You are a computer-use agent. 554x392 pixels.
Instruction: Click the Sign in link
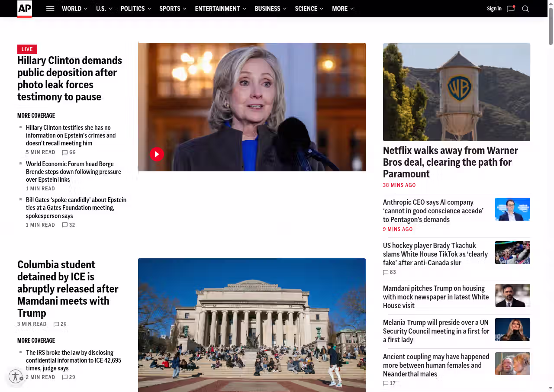click(x=494, y=9)
